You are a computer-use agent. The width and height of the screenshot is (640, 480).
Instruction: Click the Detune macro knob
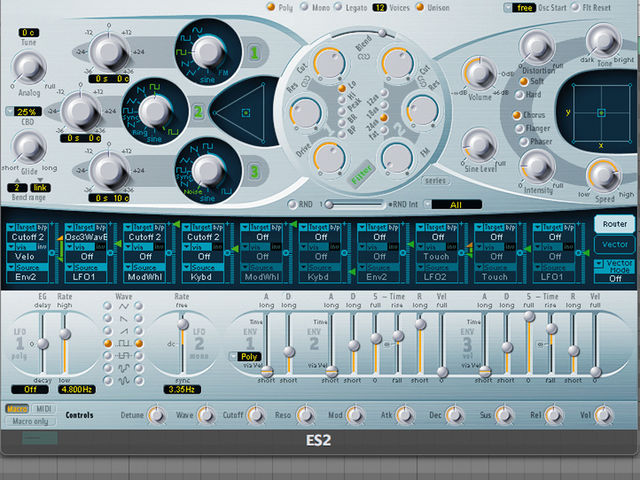(x=156, y=415)
